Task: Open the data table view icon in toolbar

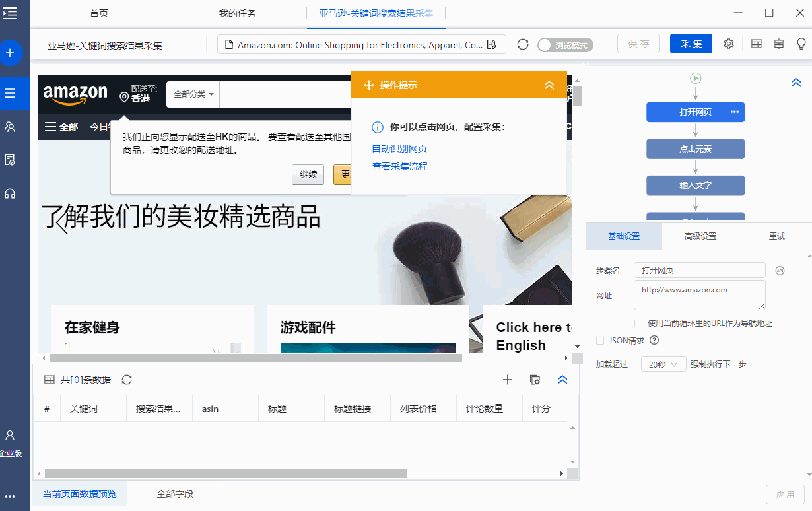Action: [x=757, y=44]
